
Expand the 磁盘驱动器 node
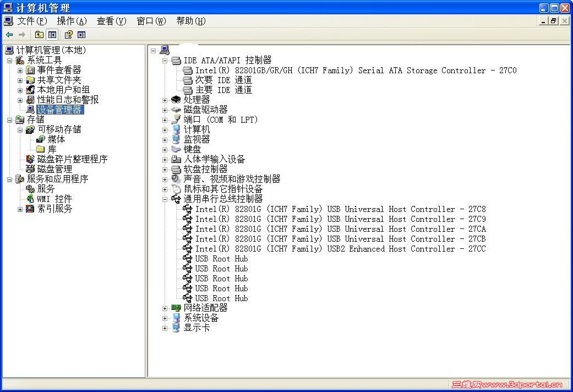[165, 110]
